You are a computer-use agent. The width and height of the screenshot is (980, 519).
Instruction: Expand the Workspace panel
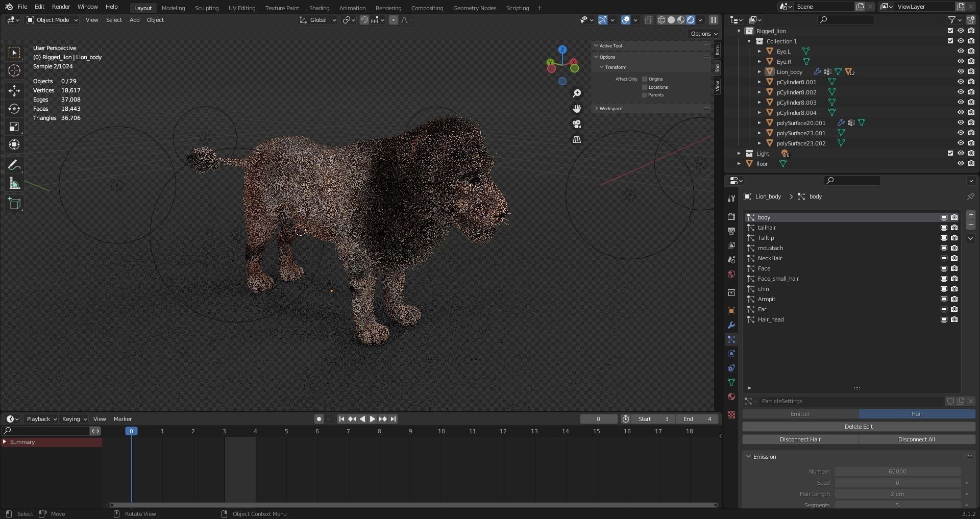[596, 109]
